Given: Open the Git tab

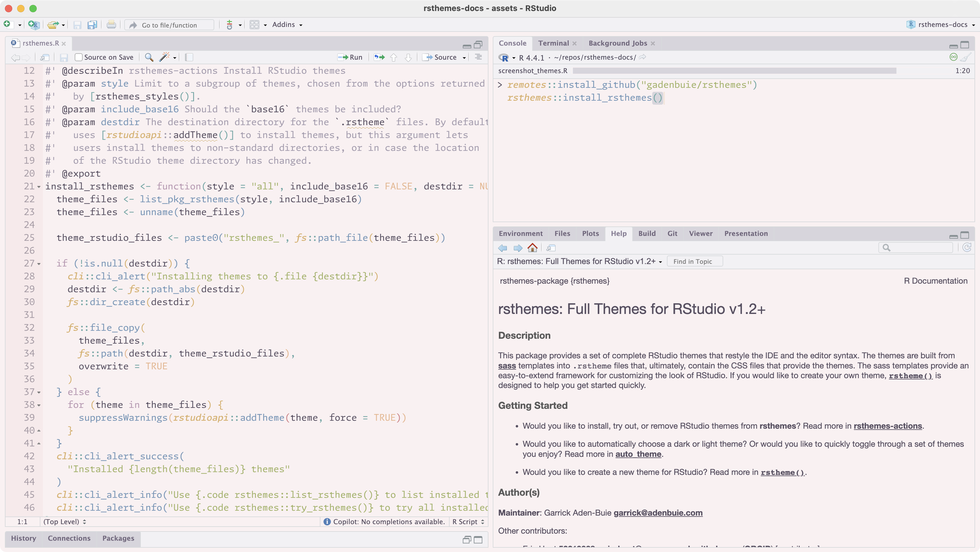Looking at the screenshot, I should tap(672, 233).
